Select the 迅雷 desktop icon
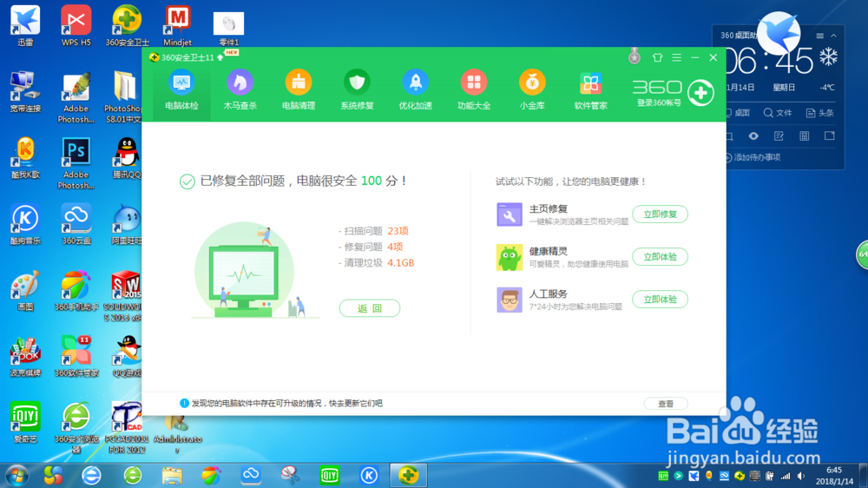Screen dimensions: 868x488 point(25,26)
